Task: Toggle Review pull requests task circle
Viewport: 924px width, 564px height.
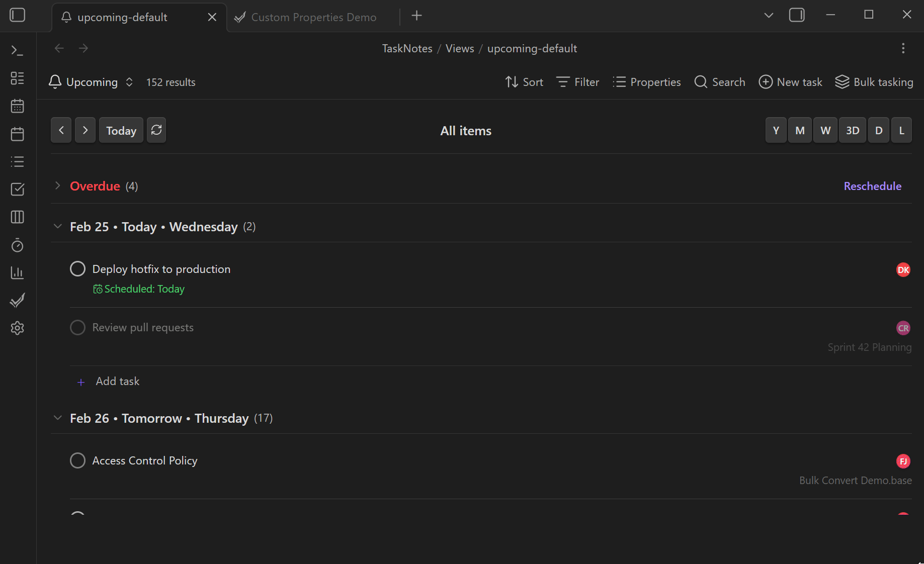Action: pyautogui.click(x=77, y=328)
